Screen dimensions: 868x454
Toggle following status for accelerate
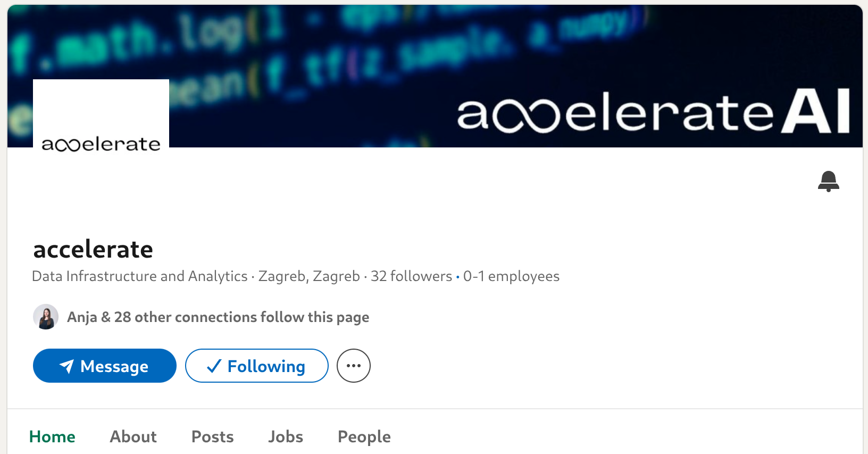click(x=256, y=366)
